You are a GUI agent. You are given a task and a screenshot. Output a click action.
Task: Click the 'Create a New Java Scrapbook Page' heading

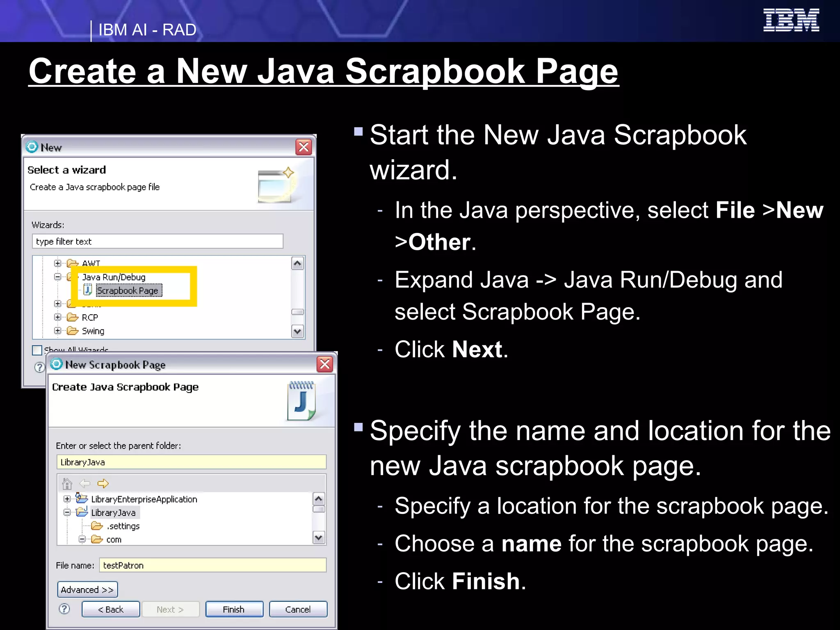[324, 71]
